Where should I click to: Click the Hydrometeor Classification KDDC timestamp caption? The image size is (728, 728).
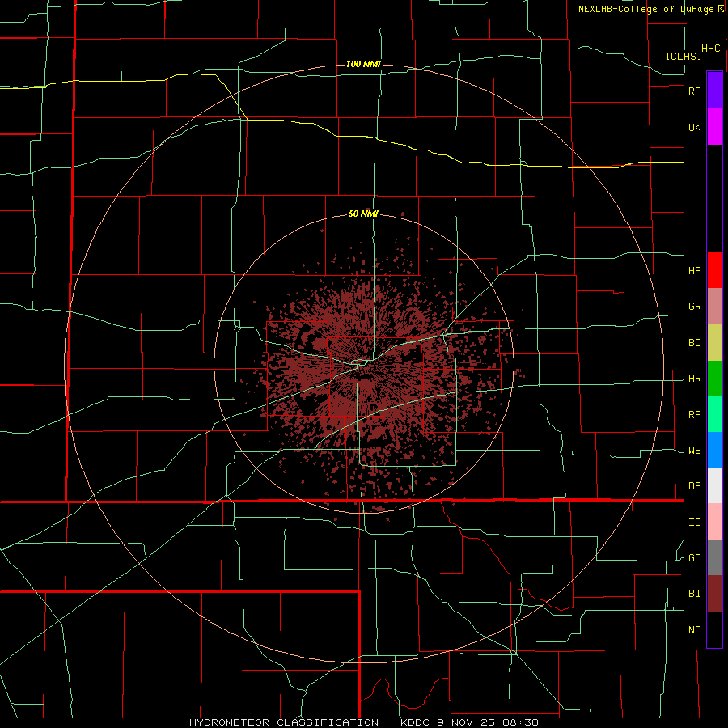point(363,722)
